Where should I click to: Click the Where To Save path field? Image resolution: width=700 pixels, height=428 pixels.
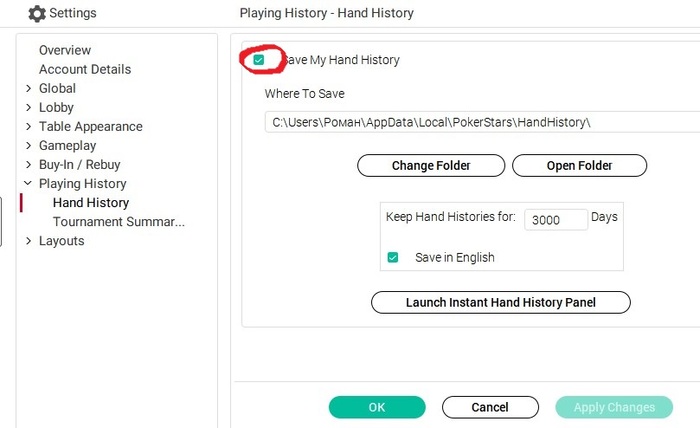coord(482,122)
